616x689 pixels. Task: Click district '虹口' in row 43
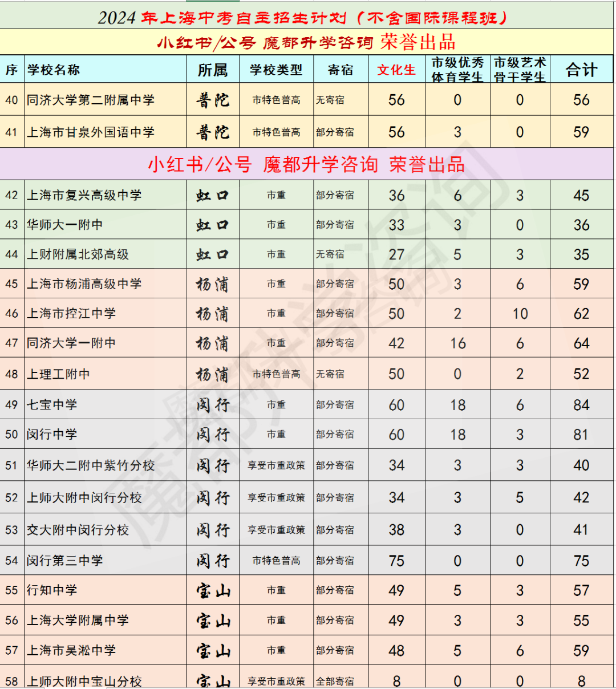click(213, 225)
